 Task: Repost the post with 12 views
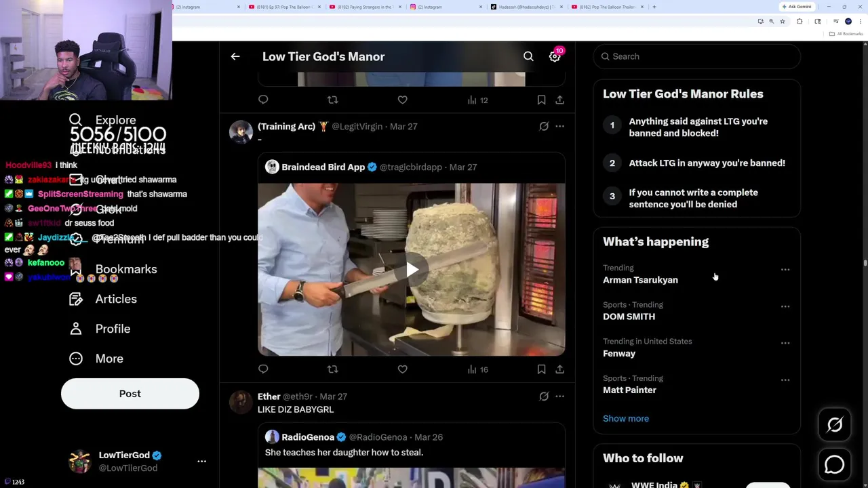click(x=332, y=100)
